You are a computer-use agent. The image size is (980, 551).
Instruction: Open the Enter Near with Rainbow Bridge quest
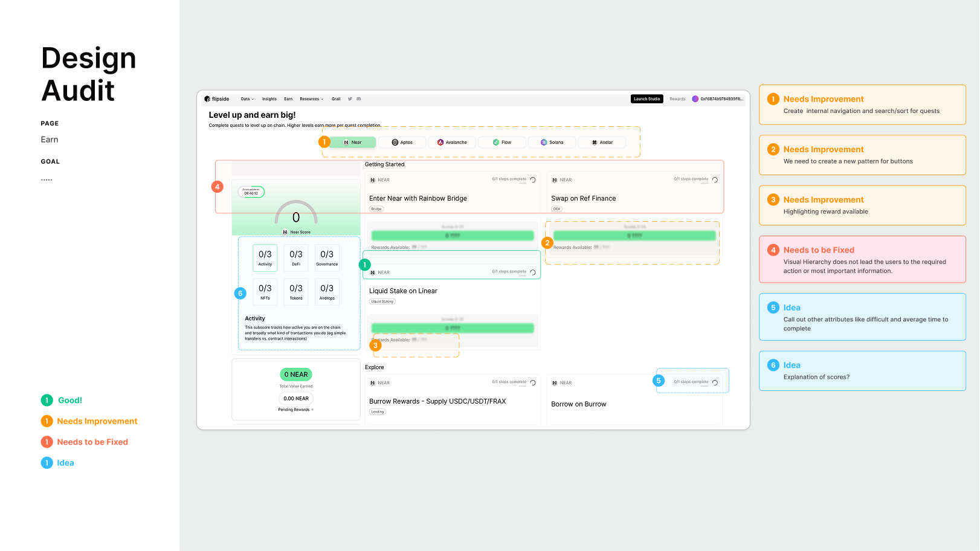click(418, 198)
